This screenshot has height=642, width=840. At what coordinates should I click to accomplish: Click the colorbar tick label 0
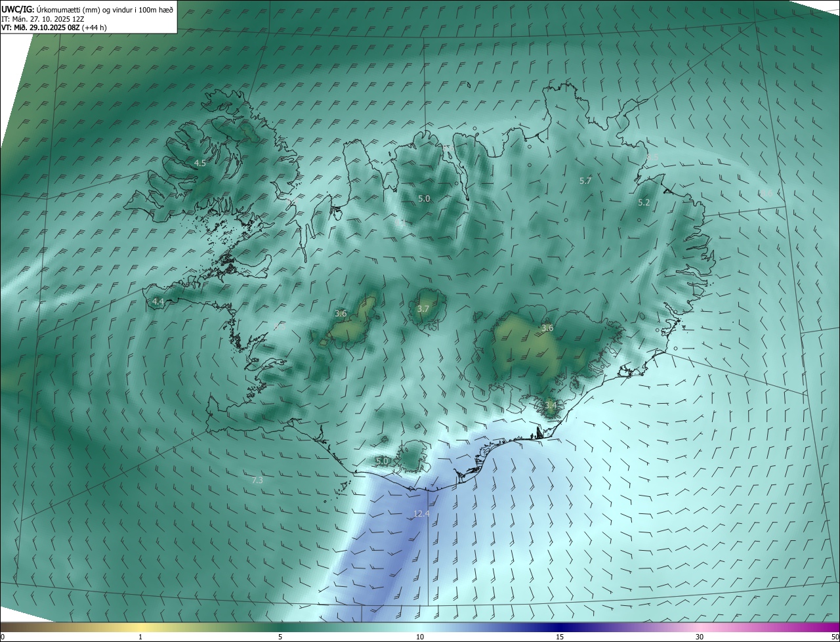2,637
